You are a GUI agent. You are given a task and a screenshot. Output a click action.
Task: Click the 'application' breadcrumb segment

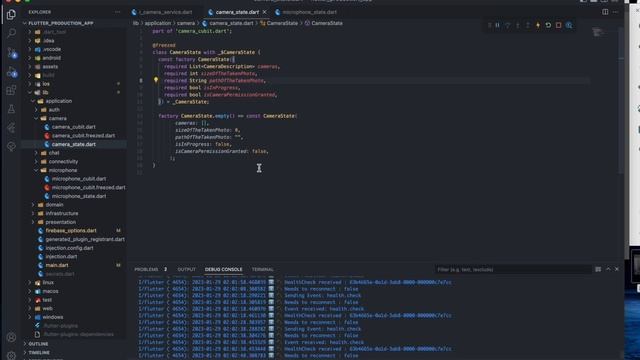158,23
